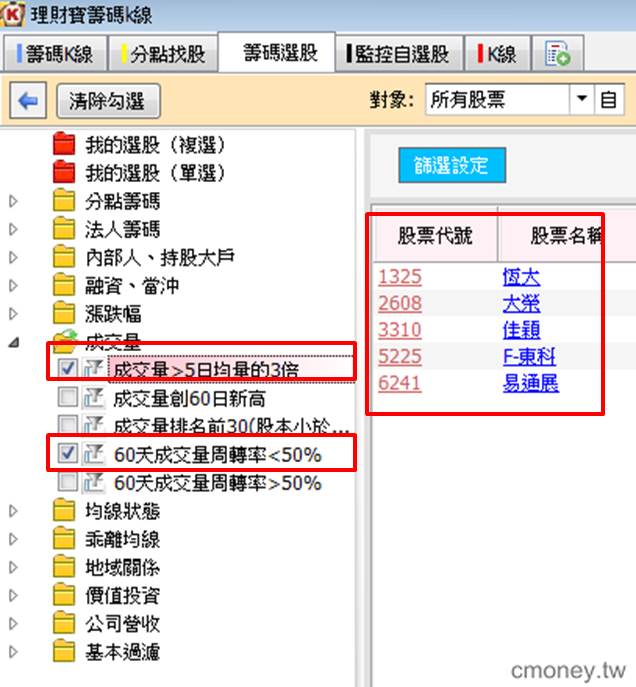Click the 法人籌碼 folder icon

(x=64, y=229)
